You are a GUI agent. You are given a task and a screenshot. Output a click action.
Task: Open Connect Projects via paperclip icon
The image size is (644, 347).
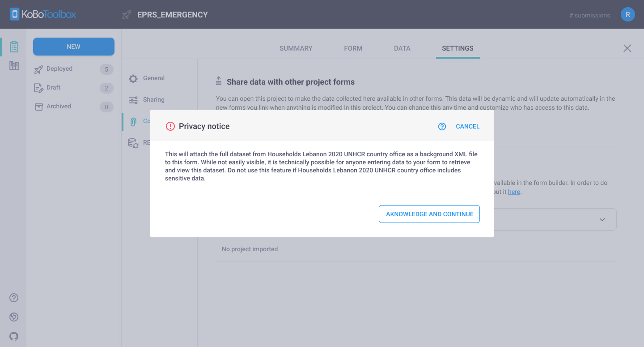pos(133,121)
